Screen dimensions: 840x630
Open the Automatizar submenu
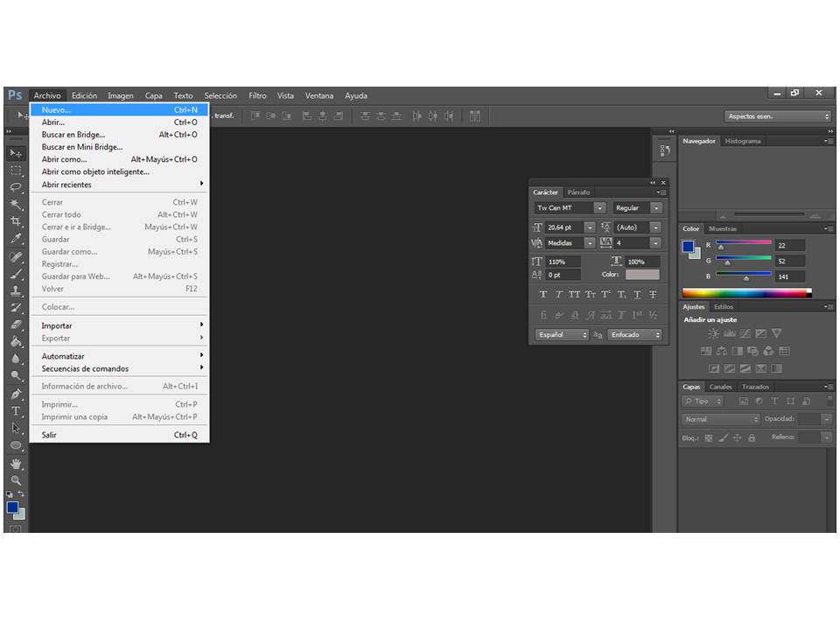120,356
